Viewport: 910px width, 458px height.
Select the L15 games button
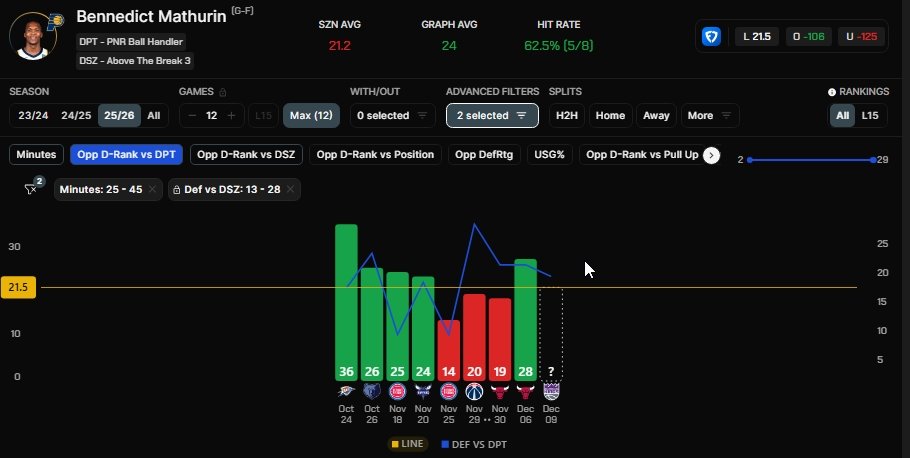pos(263,116)
